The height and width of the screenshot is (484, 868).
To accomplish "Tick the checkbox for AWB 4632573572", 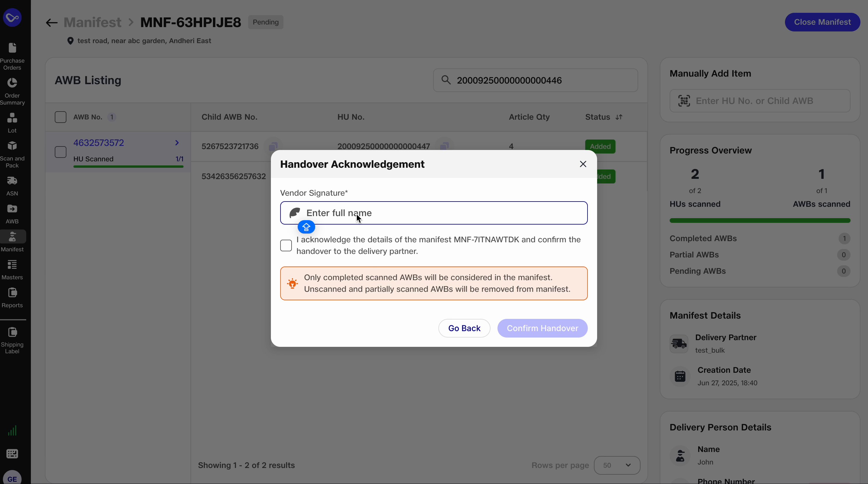I will (61, 152).
